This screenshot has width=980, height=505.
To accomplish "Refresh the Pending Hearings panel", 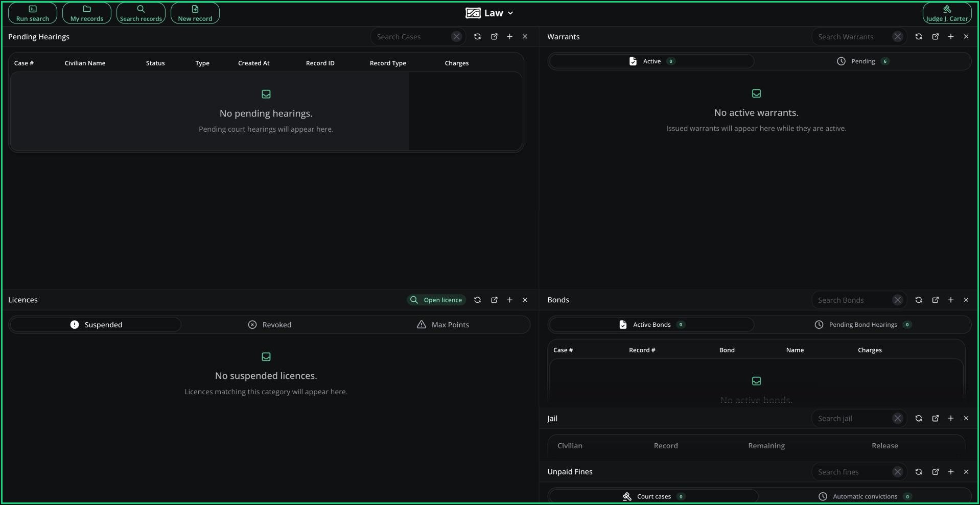I will (x=477, y=37).
